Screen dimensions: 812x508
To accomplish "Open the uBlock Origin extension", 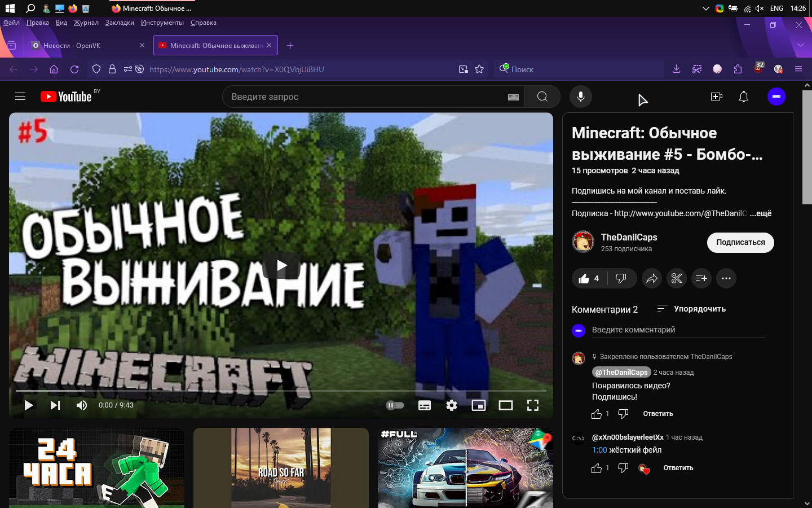I will click(x=758, y=69).
